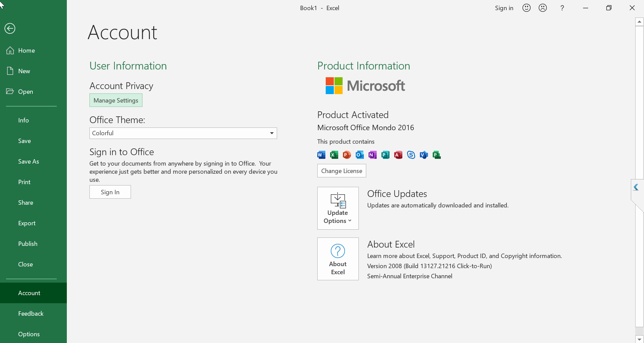Open the Share page
The width and height of the screenshot is (644, 343).
[x=33, y=203]
